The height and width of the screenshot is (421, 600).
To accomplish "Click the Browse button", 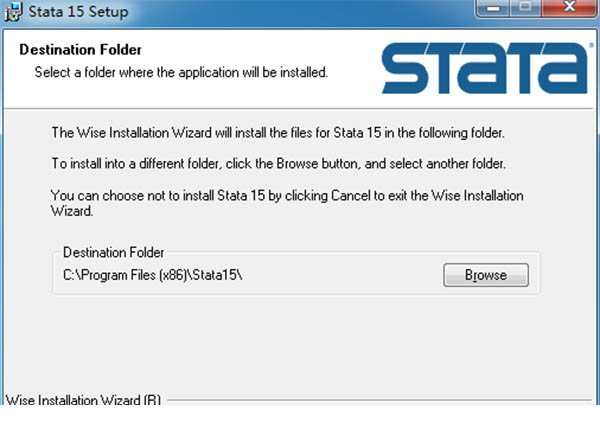I will point(486,275).
